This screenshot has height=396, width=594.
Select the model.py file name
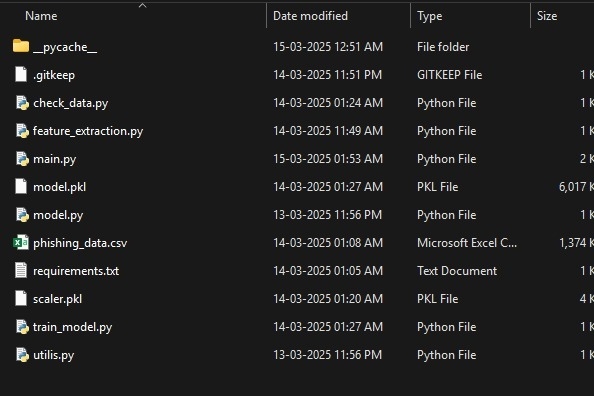(x=58, y=215)
